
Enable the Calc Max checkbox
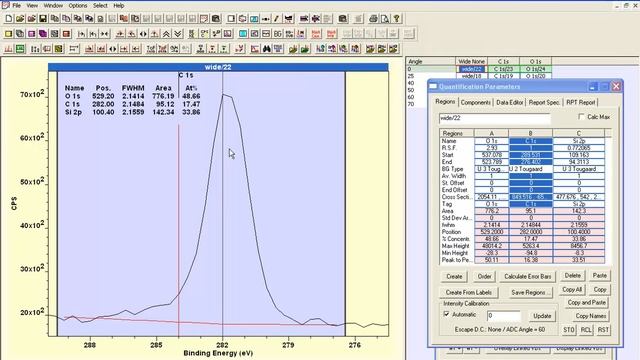click(x=581, y=117)
